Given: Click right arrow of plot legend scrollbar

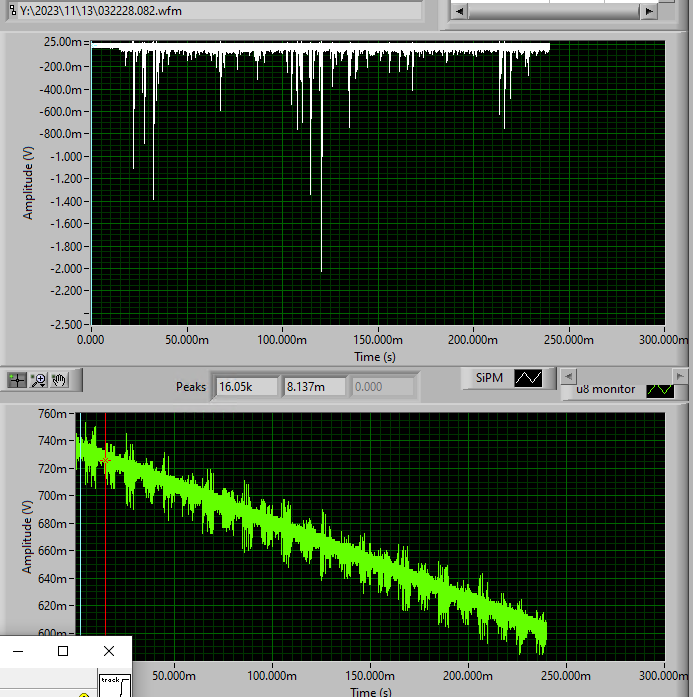Looking at the screenshot, I should 679,377.
